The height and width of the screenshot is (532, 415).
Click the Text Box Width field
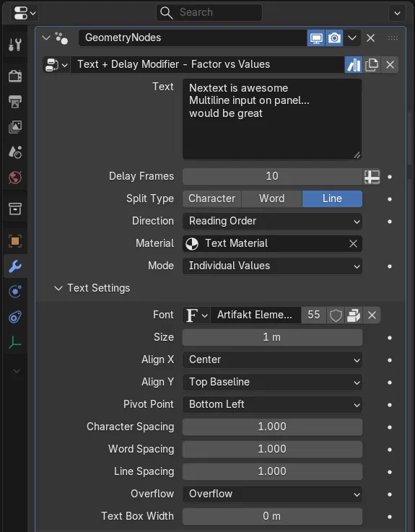coord(272,517)
